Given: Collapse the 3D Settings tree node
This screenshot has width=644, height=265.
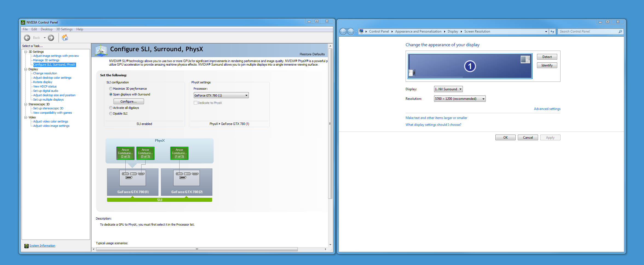Looking at the screenshot, I should pos(26,52).
